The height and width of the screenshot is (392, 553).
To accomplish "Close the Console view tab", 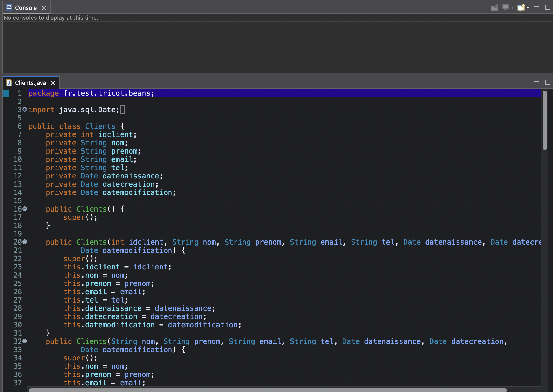I will click(x=44, y=8).
